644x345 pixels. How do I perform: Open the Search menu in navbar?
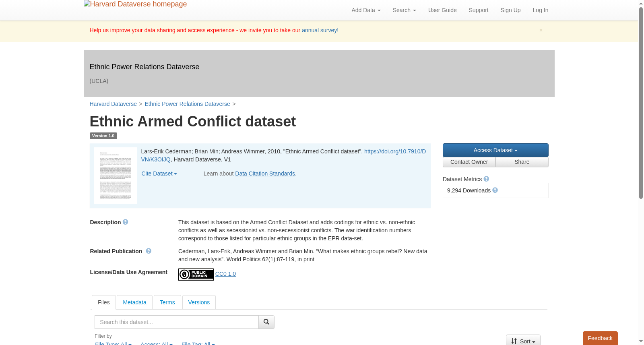pos(404,10)
